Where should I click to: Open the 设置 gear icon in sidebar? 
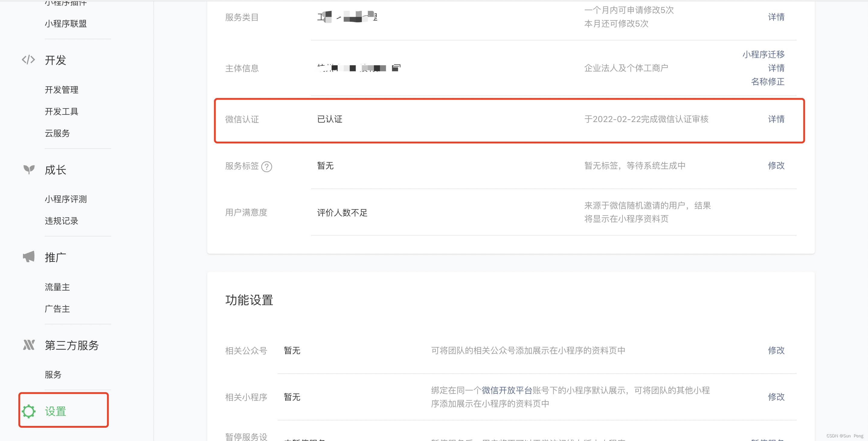(29, 411)
